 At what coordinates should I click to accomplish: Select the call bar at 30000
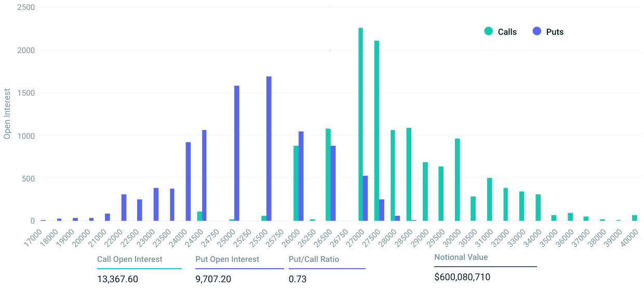click(x=458, y=180)
